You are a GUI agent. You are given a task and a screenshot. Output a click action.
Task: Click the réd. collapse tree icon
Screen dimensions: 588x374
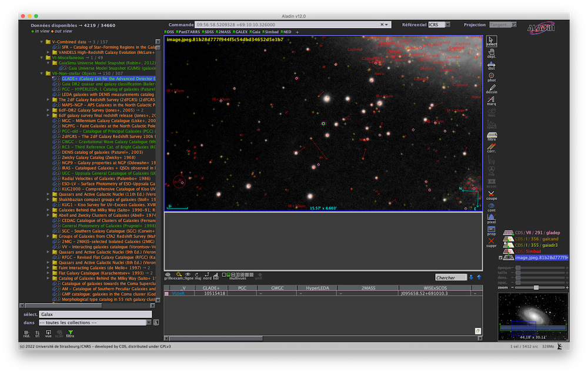pyautogui.click(x=26, y=333)
